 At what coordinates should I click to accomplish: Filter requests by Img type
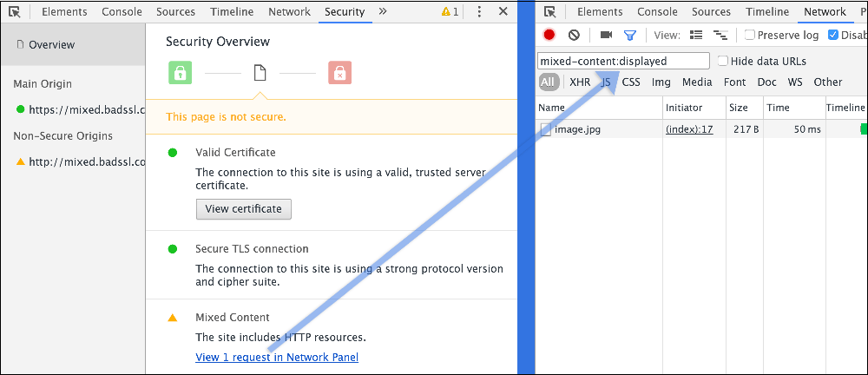661,82
